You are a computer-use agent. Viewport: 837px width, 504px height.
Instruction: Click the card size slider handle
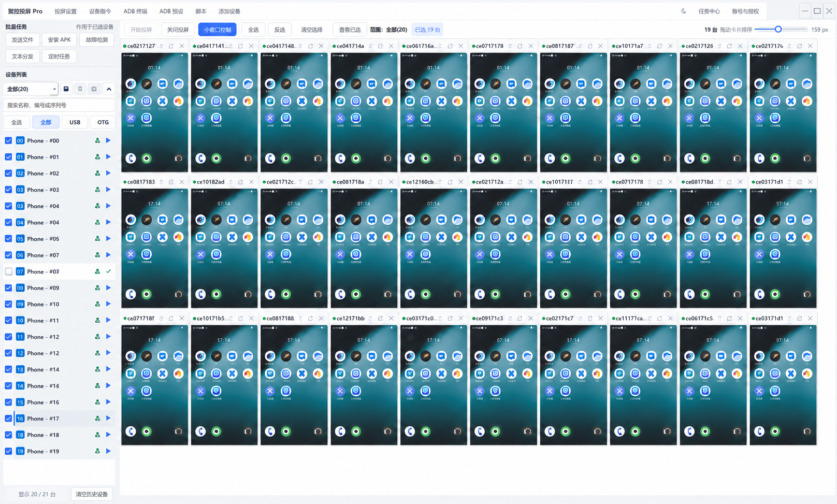pos(778,30)
